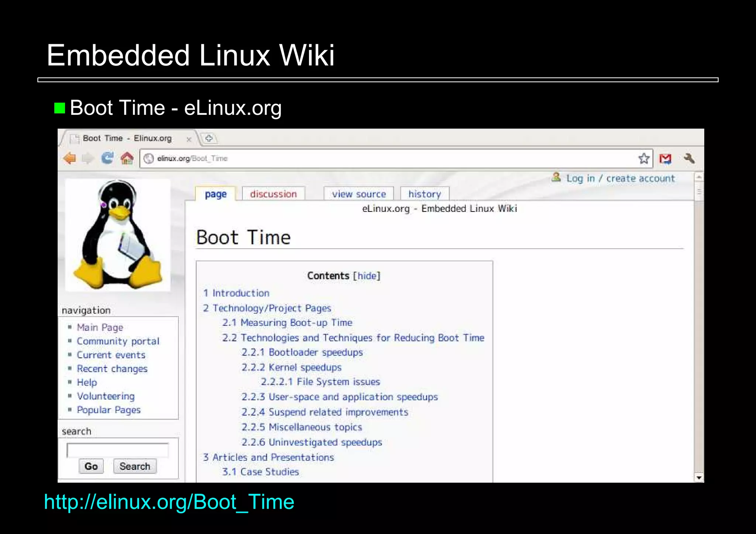Jump to 1 Introduction section
756x534 pixels.
coord(236,293)
